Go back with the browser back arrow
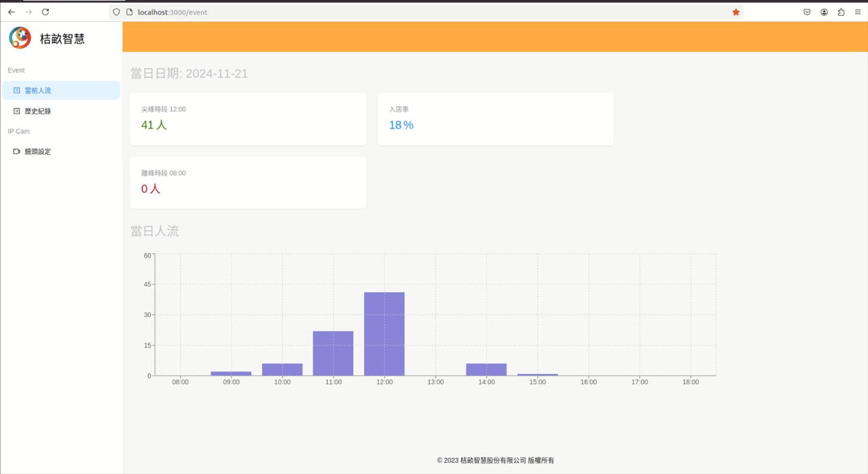Viewport: 868px width, 474px height. [11, 12]
